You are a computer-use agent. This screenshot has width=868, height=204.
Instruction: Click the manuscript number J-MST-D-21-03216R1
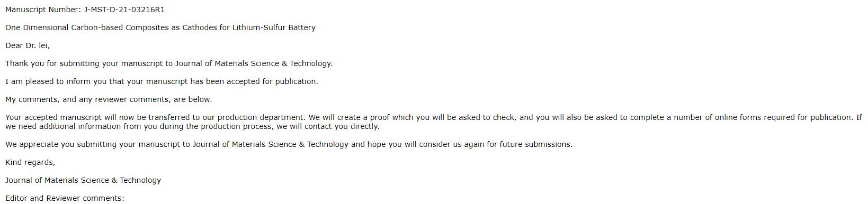(x=124, y=10)
